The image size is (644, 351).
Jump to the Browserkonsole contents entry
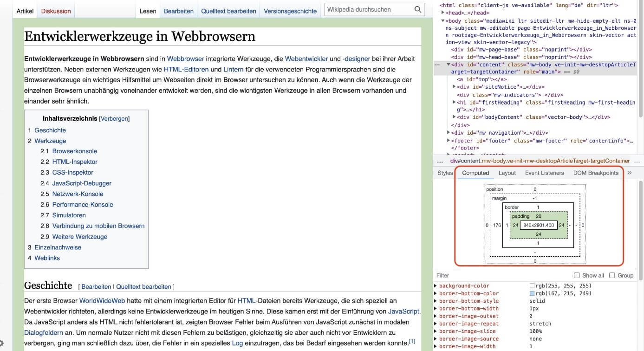(75, 151)
